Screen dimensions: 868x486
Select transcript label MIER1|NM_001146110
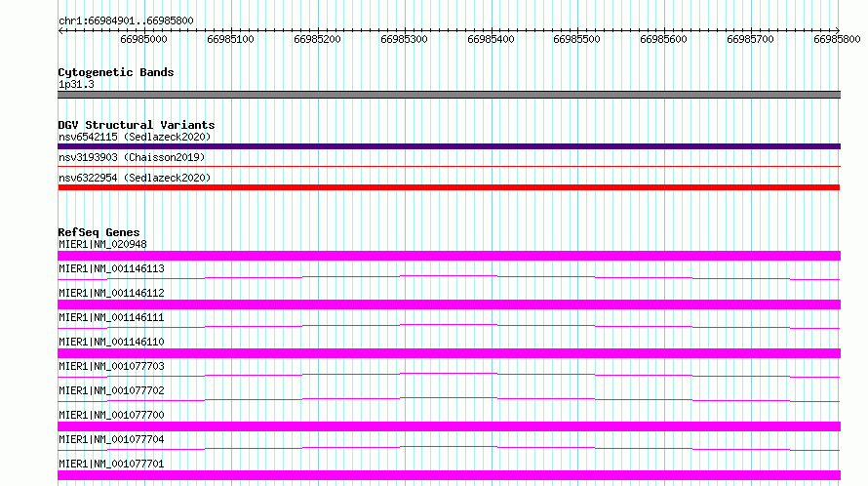[x=111, y=342]
